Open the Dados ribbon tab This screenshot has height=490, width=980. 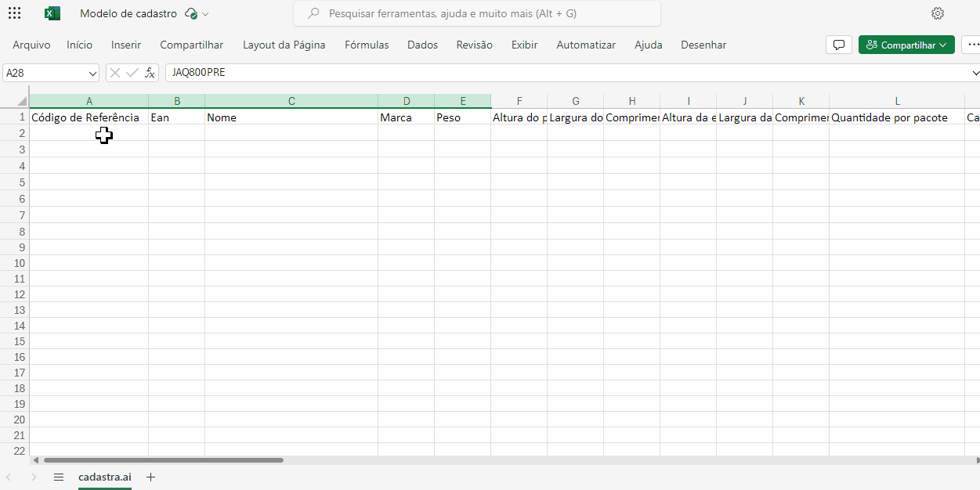click(x=422, y=45)
